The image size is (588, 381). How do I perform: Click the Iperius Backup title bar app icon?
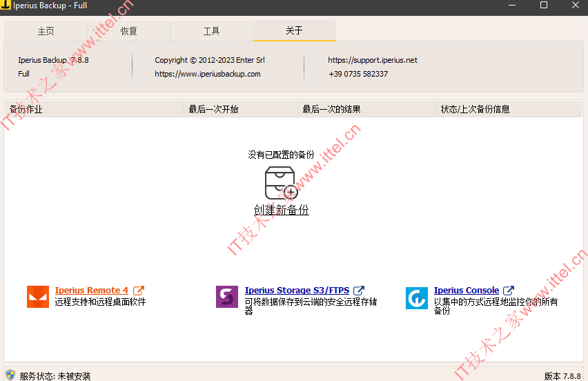6,5
